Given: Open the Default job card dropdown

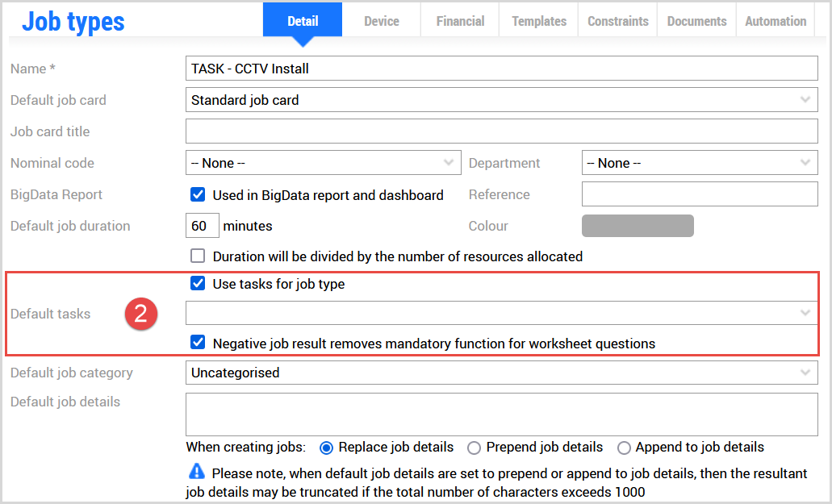Looking at the screenshot, I should (501, 100).
